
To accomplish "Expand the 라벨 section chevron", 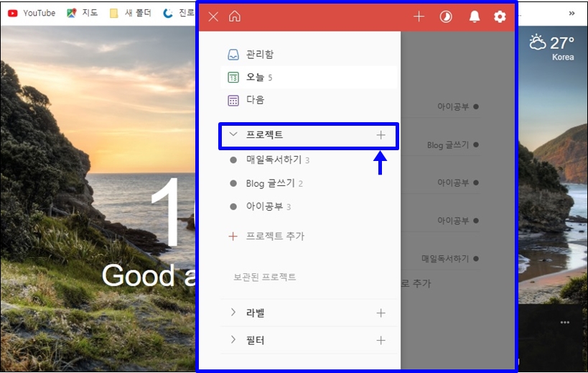I will 233,312.
